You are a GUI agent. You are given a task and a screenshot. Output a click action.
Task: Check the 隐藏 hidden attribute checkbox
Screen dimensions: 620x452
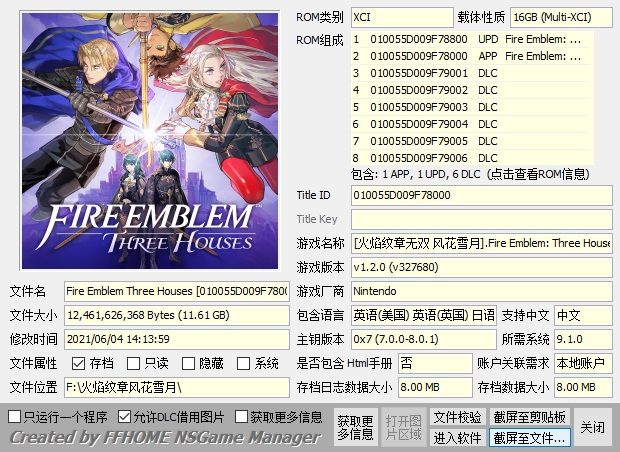(x=188, y=363)
